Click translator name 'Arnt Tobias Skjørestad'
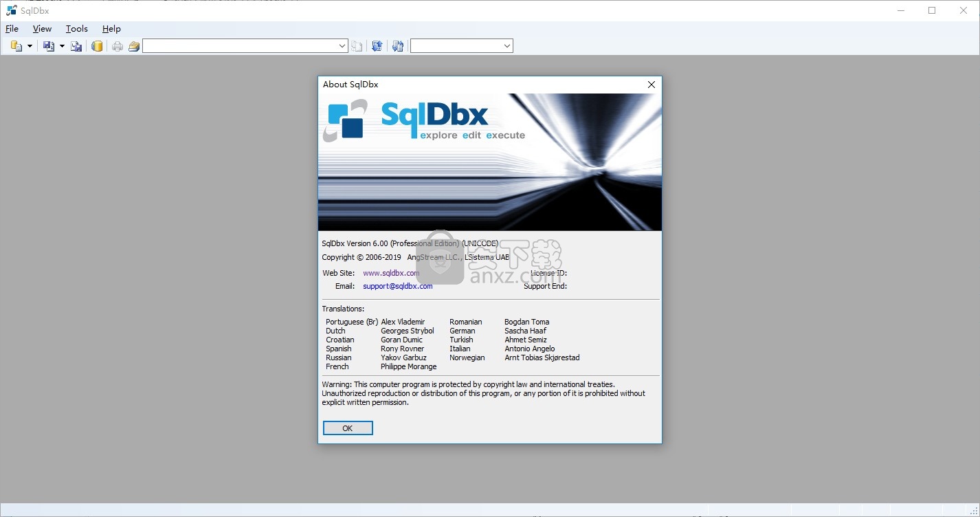Screen dimensions: 980x517 (542, 357)
